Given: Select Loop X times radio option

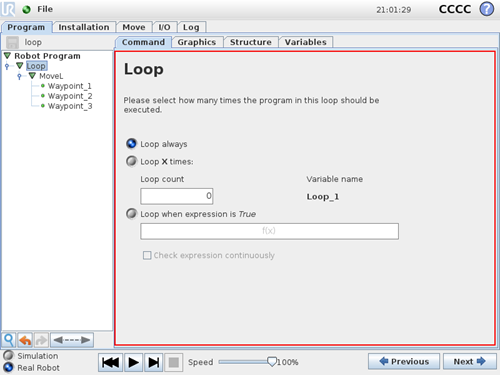Looking at the screenshot, I should tap(132, 161).
